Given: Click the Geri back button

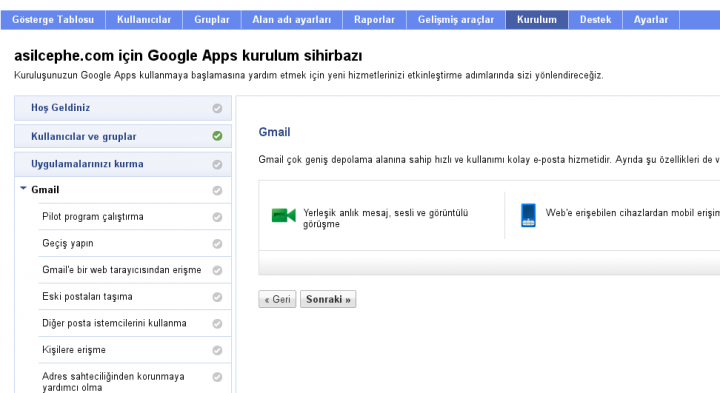Looking at the screenshot, I should coord(277,299).
